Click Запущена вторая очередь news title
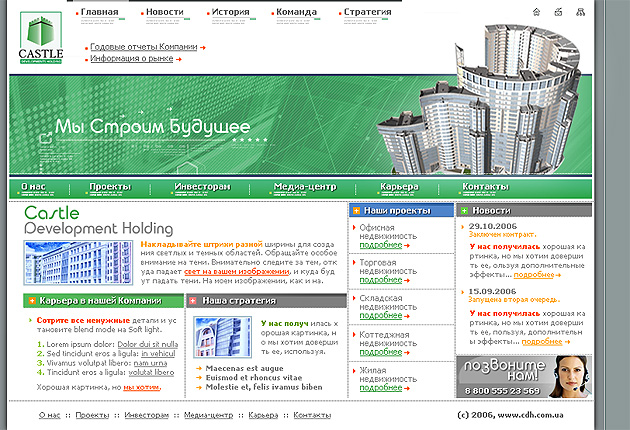The image size is (630, 430). pyautogui.click(x=514, y=299)
